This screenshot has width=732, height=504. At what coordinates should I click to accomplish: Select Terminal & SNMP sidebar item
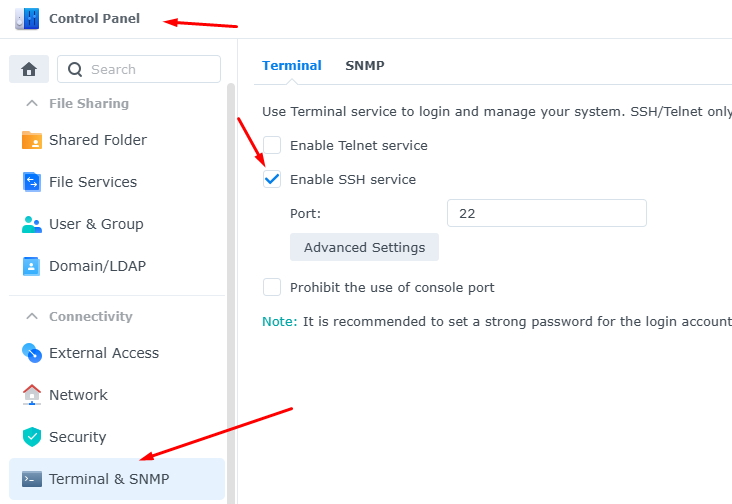(117, 479)
